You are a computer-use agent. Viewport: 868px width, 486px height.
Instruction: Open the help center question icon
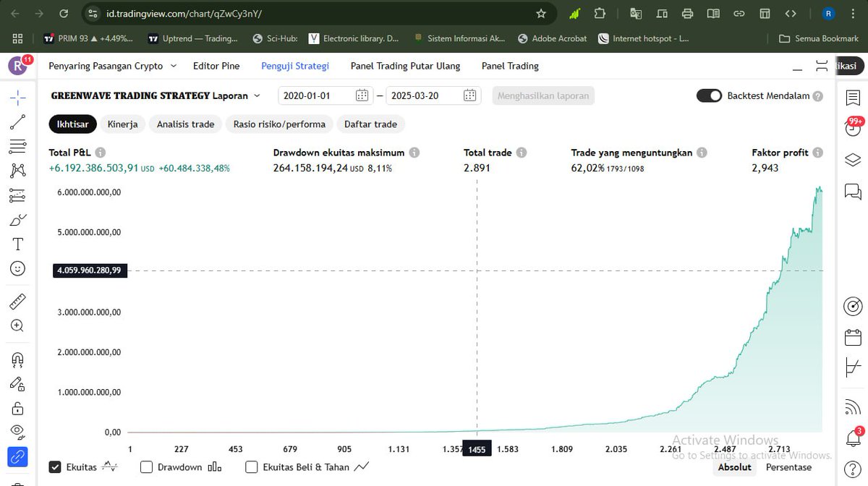click(x=854, y=469)
